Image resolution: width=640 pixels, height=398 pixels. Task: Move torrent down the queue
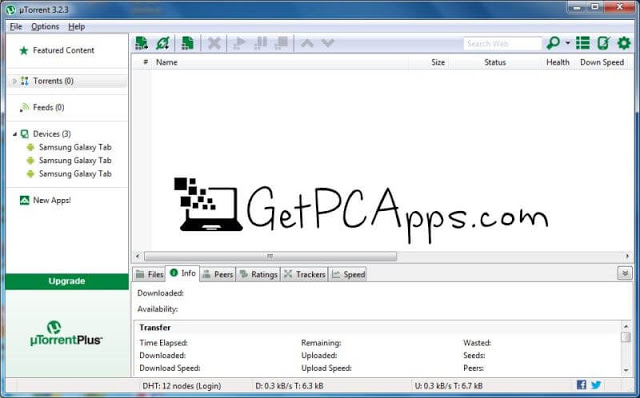(x=328, y=43)
